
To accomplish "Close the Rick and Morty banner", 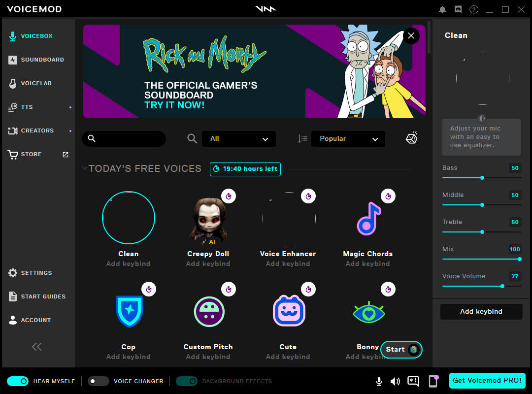I will [411, 35].
